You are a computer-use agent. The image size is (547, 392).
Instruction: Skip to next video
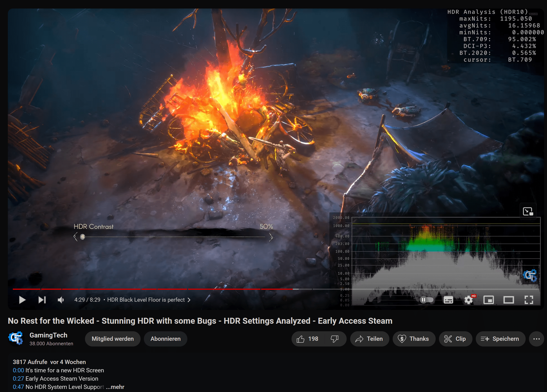42,300
